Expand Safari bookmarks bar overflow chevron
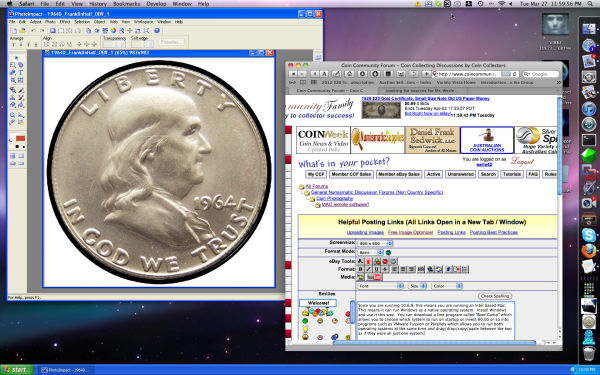Screen dimensions: 600x375 pyautogui.click(x=558, y=82)
